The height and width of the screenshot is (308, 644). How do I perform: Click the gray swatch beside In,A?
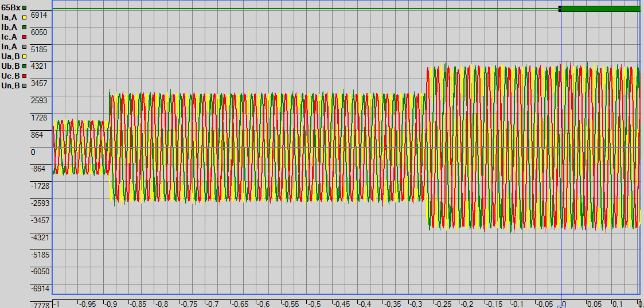[24, 47]
